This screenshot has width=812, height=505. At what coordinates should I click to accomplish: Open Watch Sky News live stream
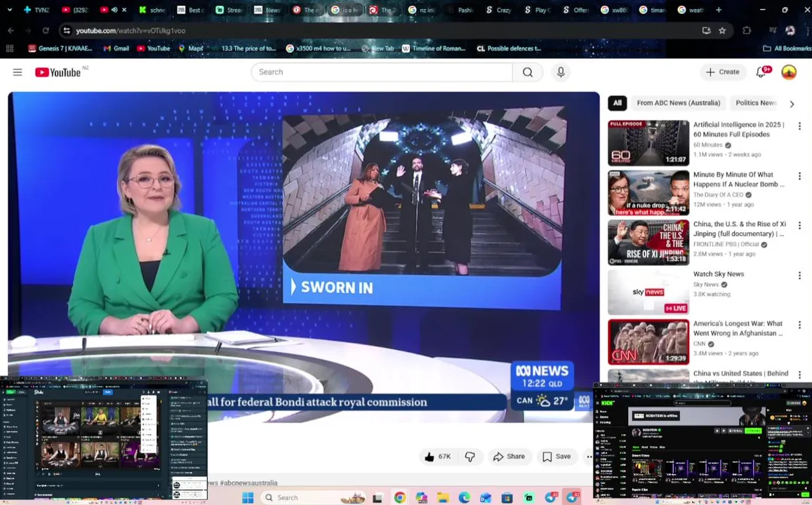pyautogui.click(x=648, y=292)
